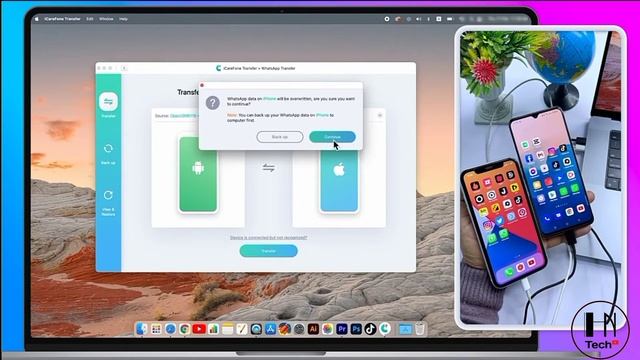Screen dimensions: 640x360
Task: Open the Back up section in sidebar
Action: [108, 154]
